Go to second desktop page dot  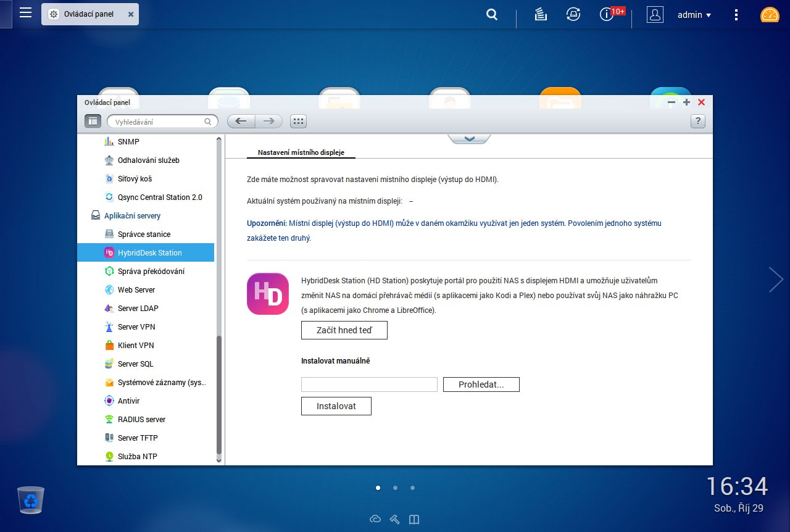tap(395, 488)
